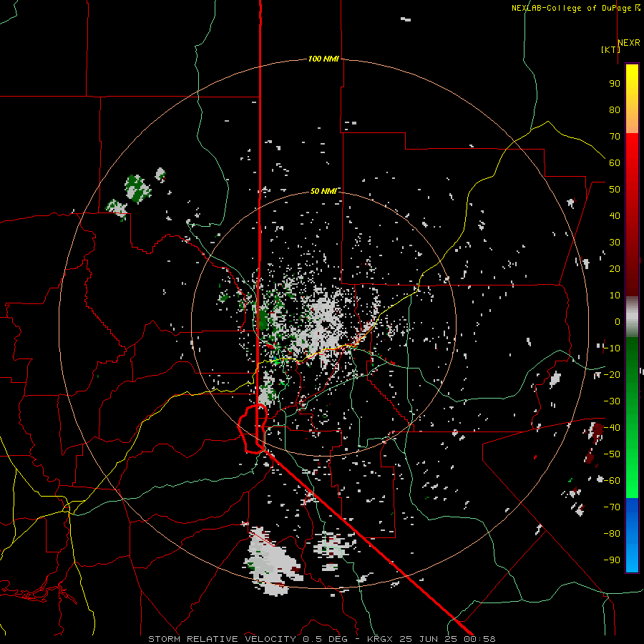
Task: Click the 90 value on velocity scale
Action: (615, 84)
